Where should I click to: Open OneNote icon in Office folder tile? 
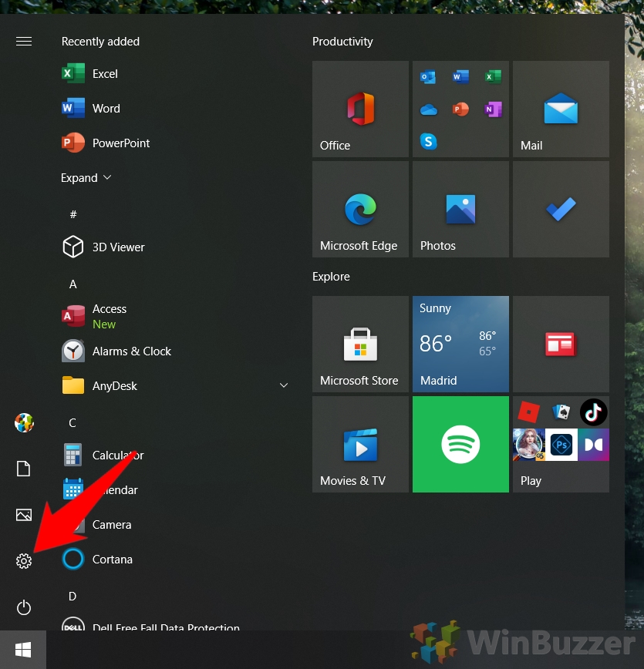coord(494,109)
